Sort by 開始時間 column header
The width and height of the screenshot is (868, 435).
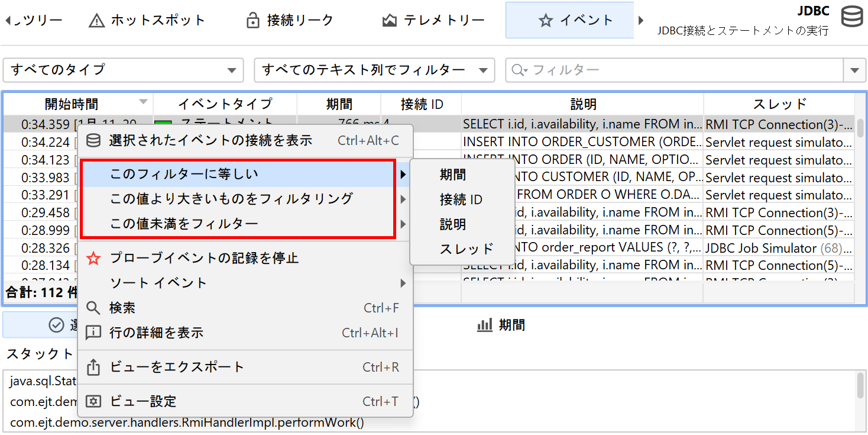[72, 104]
